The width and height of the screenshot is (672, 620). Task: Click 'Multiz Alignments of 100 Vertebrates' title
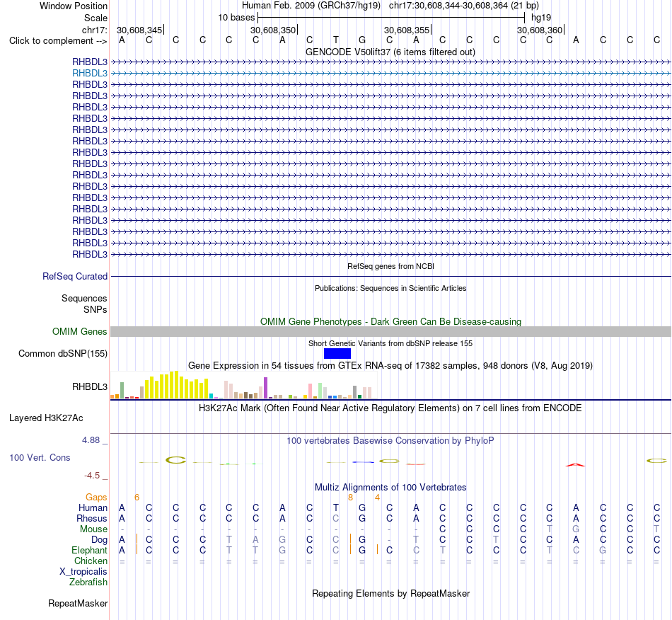tap(390, 488)
